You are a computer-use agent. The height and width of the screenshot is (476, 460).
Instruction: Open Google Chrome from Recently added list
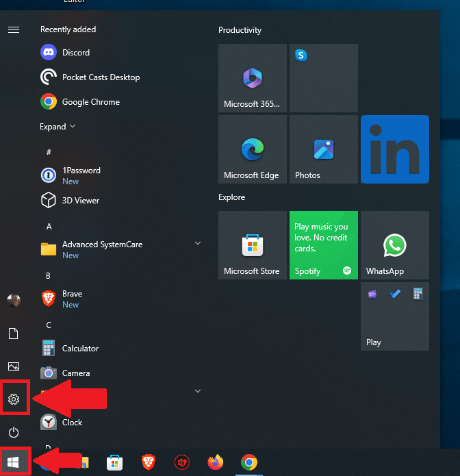click(80, 101)
